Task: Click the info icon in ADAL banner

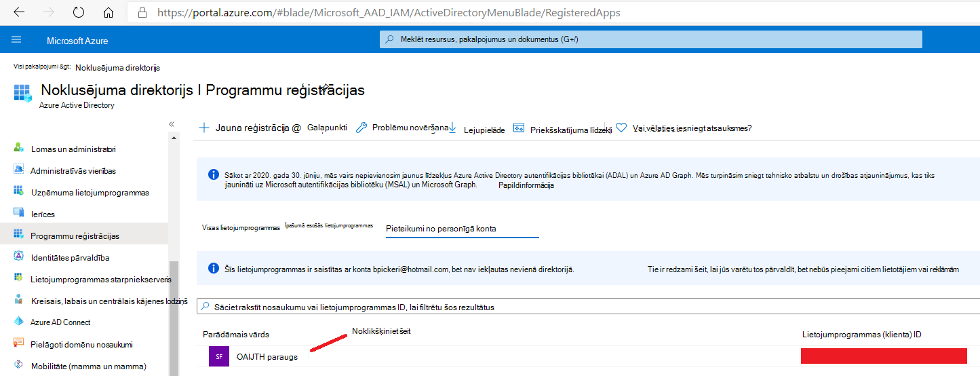Action: [x=214, y=174]
